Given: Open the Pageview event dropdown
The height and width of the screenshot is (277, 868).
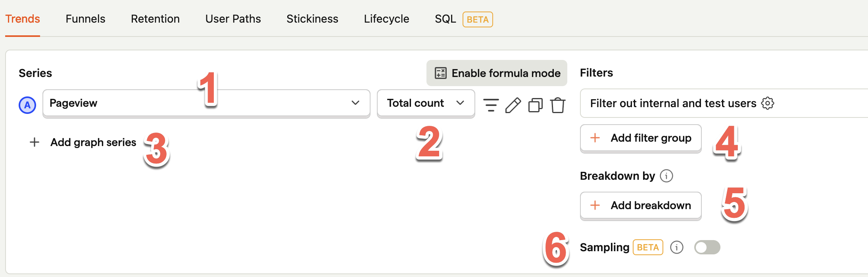Looking at the screenshot, I should pos(206,103).
